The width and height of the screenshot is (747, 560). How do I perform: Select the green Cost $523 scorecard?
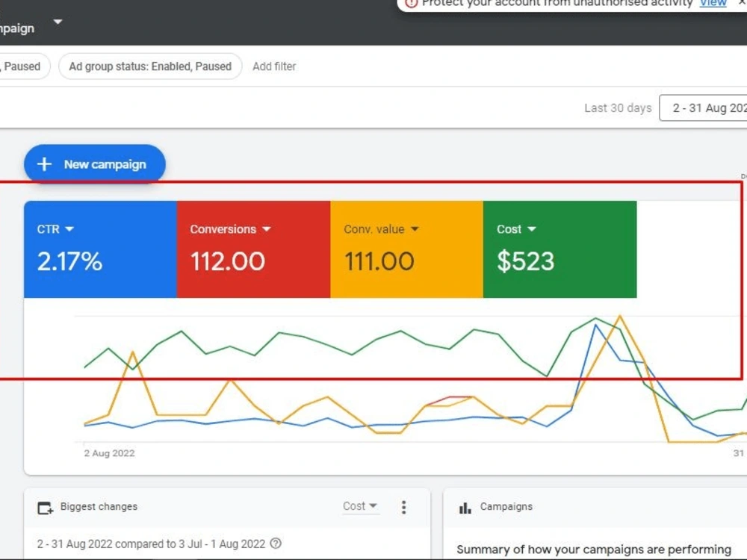(560, 249)
